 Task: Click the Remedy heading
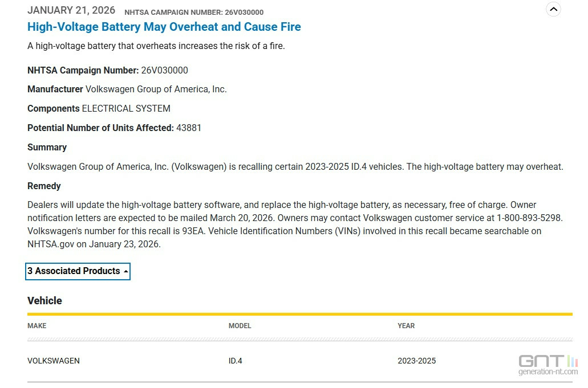point(44,186)
